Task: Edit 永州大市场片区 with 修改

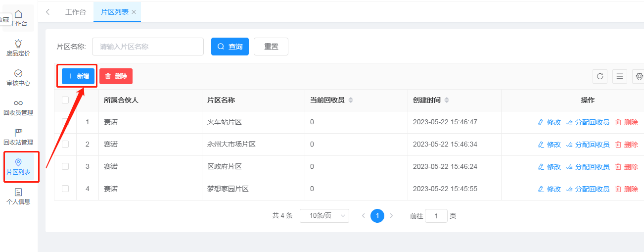Action: 549,145
